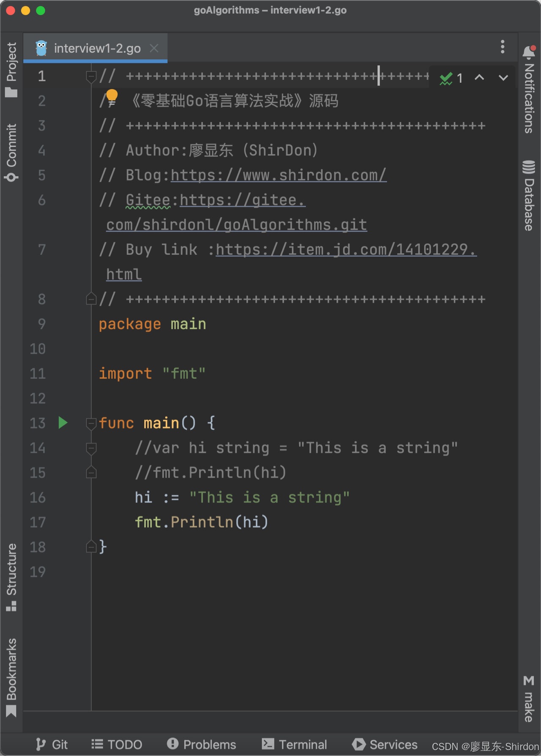Viewport: 541px width, 756px height.
Task: Click fold end marker at line 18
Action: [91, 547]
